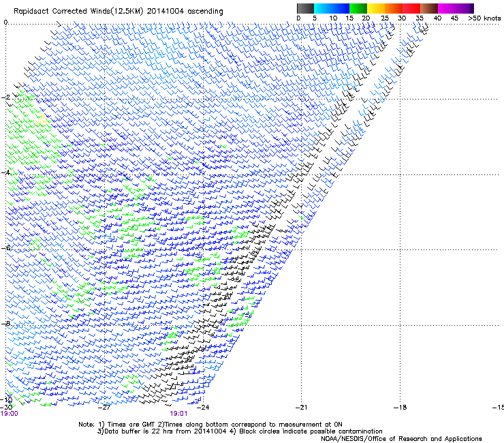This screenshot has width=504, height=443.
Task: Click the '-18' longitude axis label
Action: pyautogui.click(x=400, y=408)
